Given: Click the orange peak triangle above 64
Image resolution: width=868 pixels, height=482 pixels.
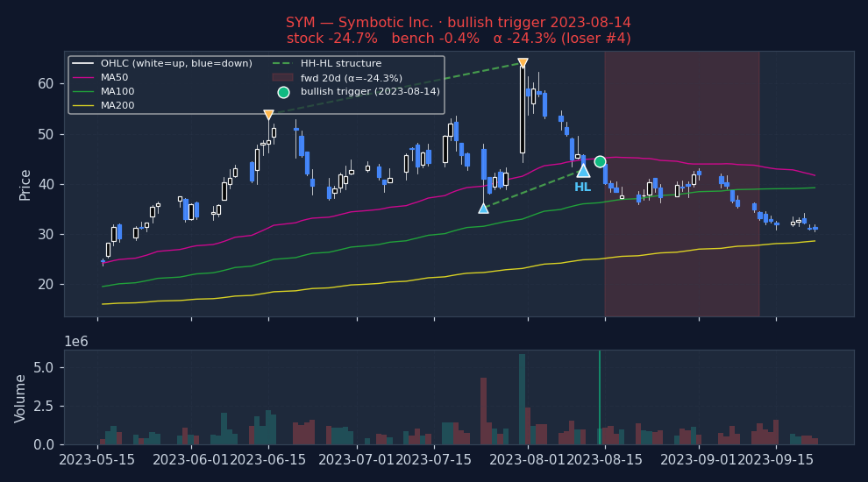Looking at the screenshot, I should (523, 63).
